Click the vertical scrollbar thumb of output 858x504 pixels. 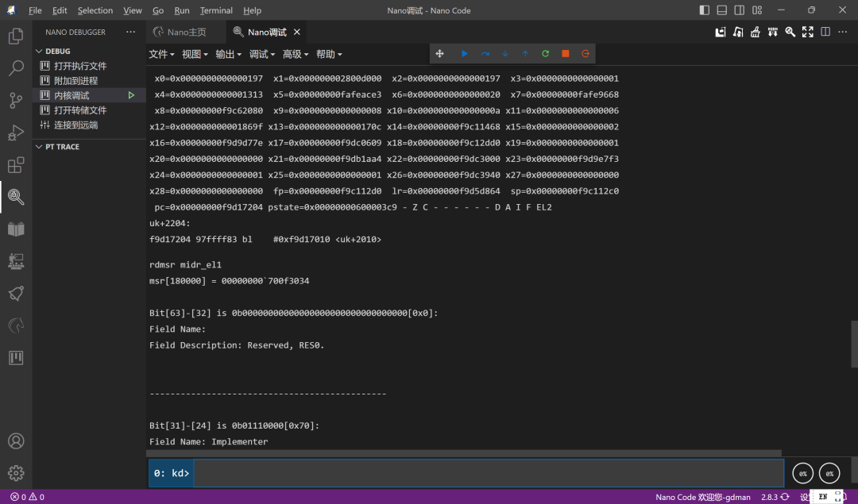[854, 344]
